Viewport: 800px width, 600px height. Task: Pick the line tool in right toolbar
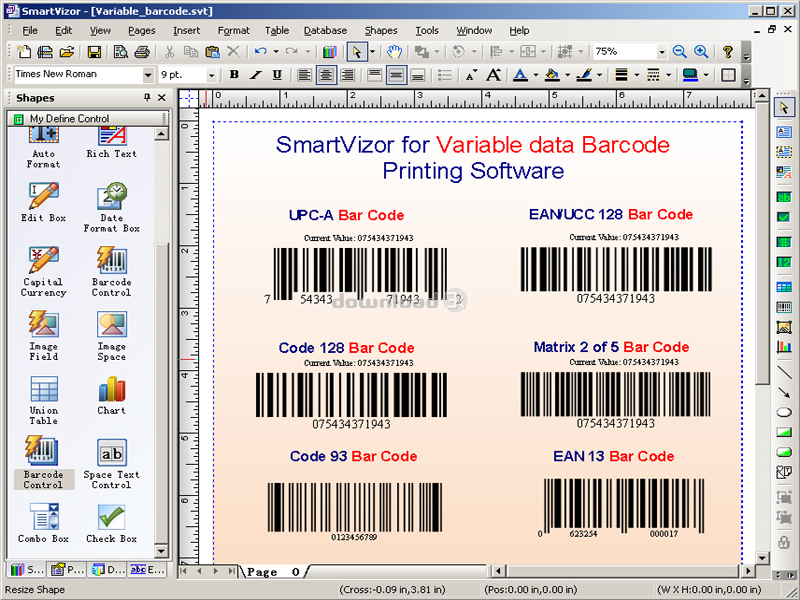784,371
